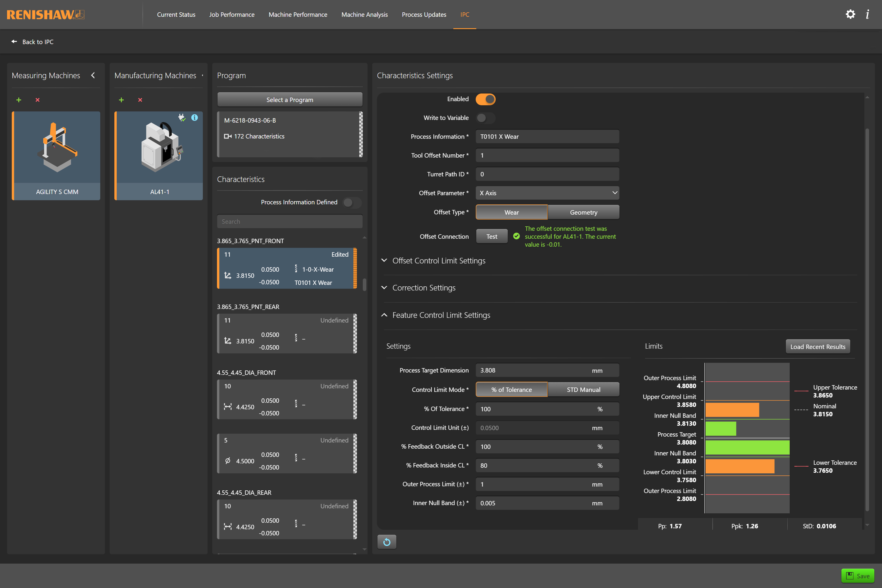Screen dimensions: 882x588
Task: Click the Load Recent Results button
Action: tap(818, 347)
